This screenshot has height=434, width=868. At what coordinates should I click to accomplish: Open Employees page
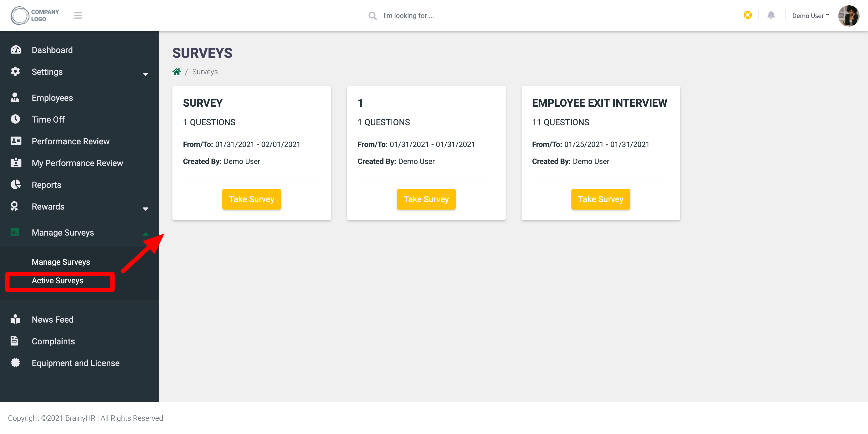(x=52, y=98)
